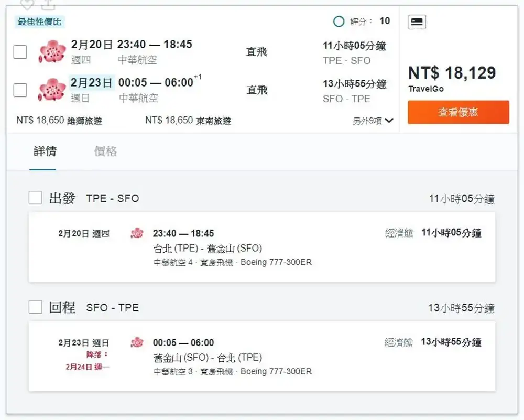Click 中華航空 3 flight info line

click(233, 372)
